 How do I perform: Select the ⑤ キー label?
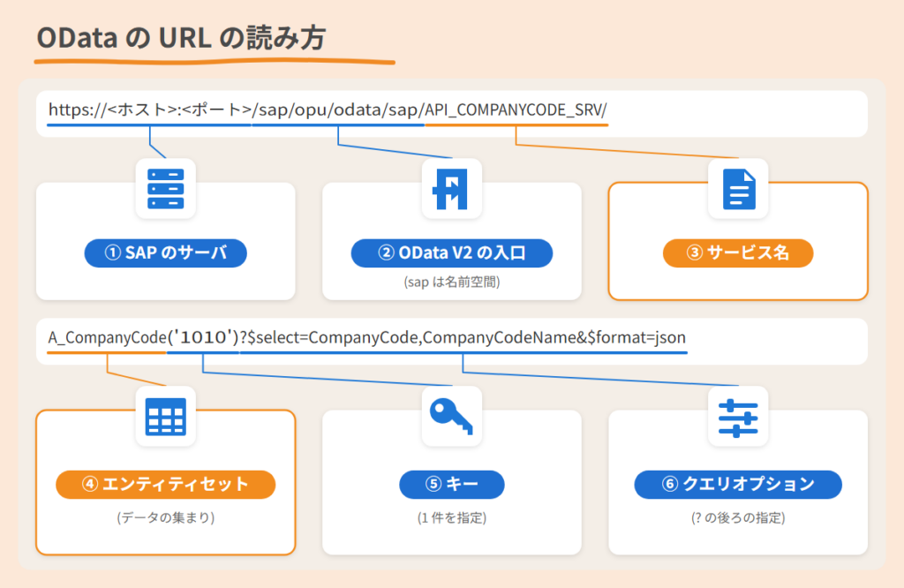(x=451, y=484)
